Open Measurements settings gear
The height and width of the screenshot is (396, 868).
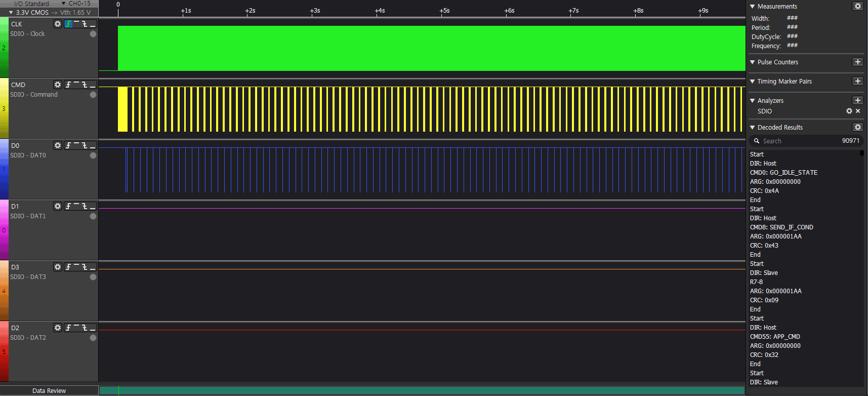click(857, 6)
